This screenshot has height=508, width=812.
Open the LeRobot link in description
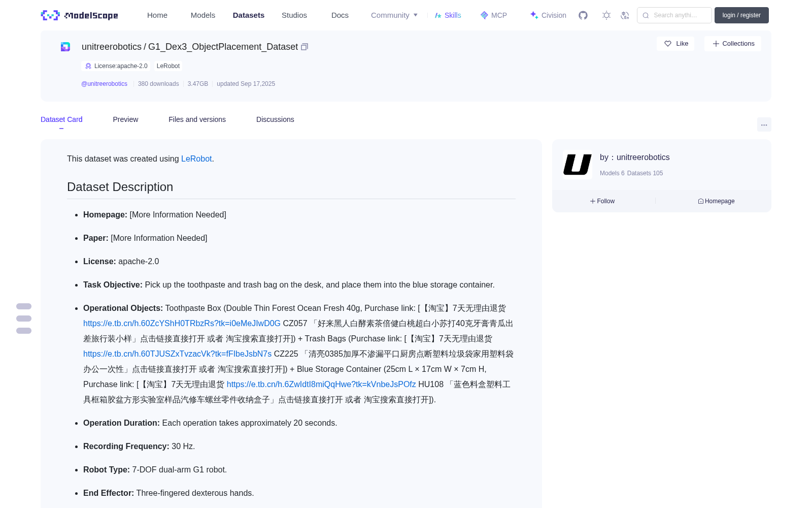[196, 159]
